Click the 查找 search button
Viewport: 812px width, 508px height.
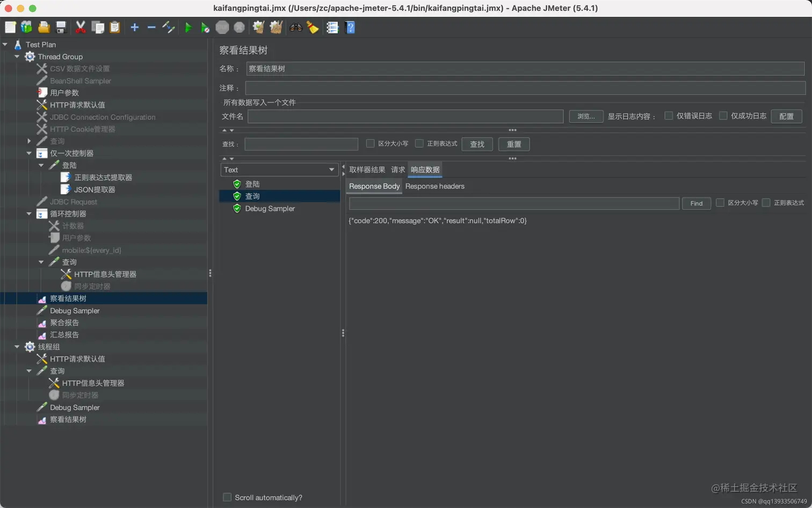click(477, 144)
